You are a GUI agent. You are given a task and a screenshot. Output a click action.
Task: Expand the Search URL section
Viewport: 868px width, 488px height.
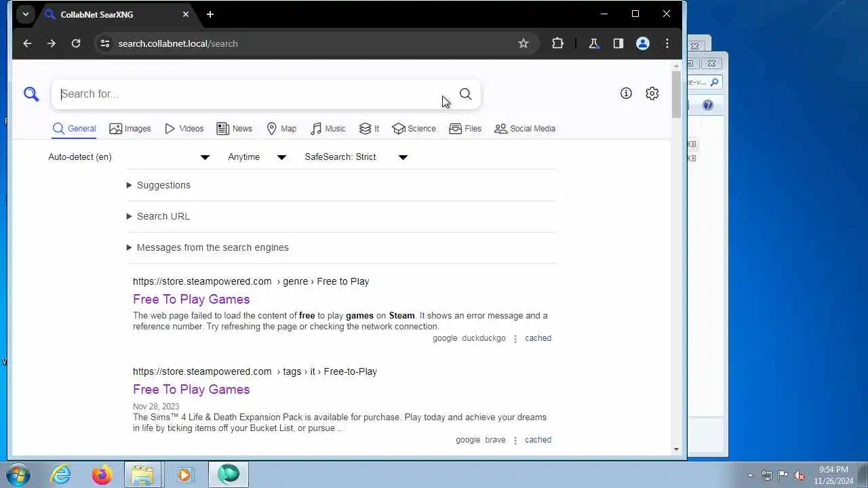[x=158, y=216]
